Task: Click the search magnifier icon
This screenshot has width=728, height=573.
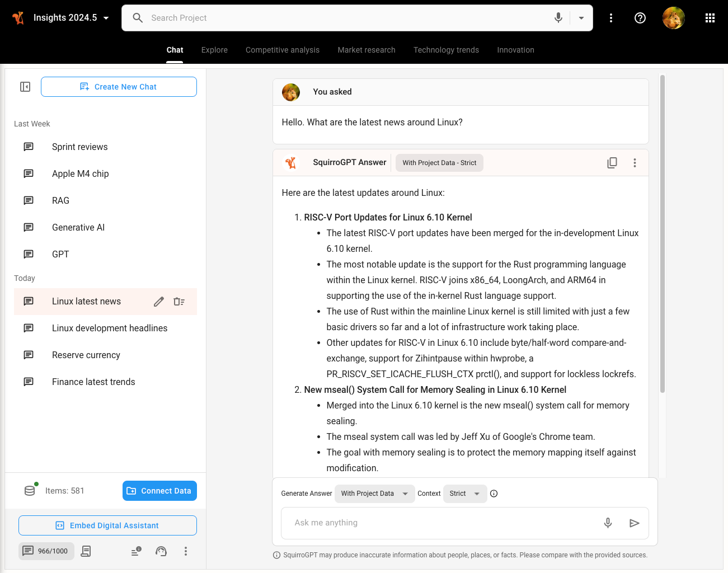Action: click(x=138, y=18)
